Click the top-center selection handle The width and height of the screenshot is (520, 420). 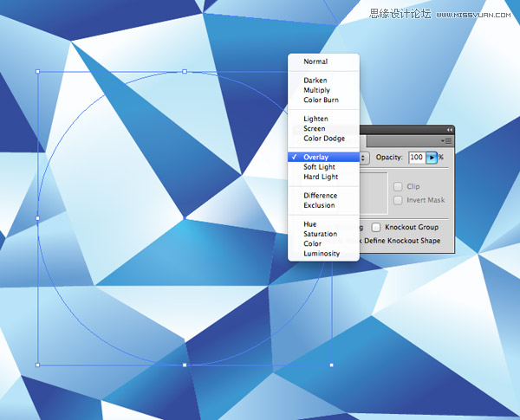[185, 71]
